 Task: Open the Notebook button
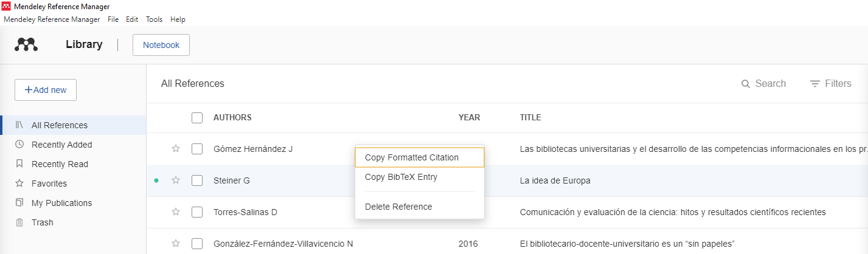(161, 45)
